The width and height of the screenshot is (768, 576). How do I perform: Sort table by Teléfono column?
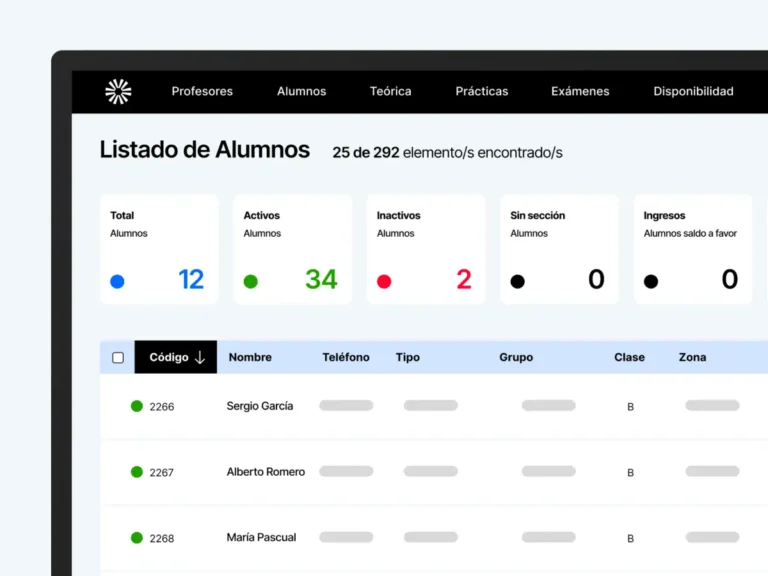click(x=346, y=357)
